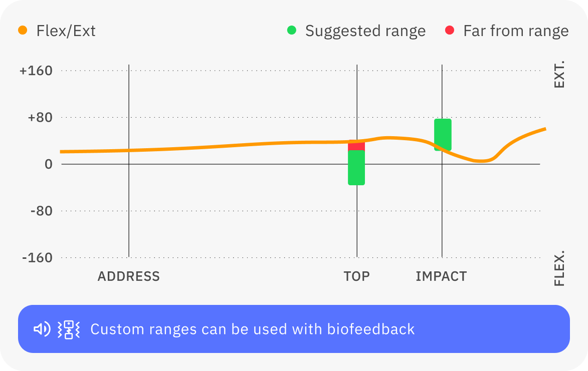Screen dimensions: 588x371
Task: Click the +80 axis label
Action: tap(40, 118)
